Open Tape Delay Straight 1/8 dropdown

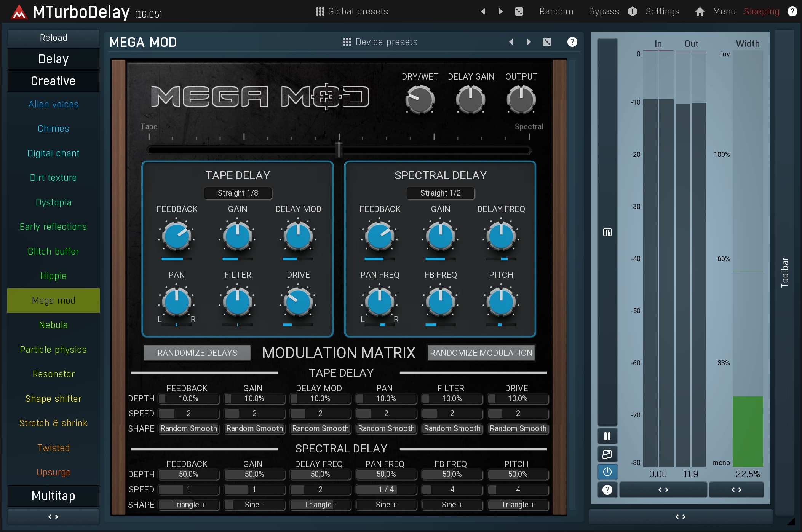(x=238, y=193)
